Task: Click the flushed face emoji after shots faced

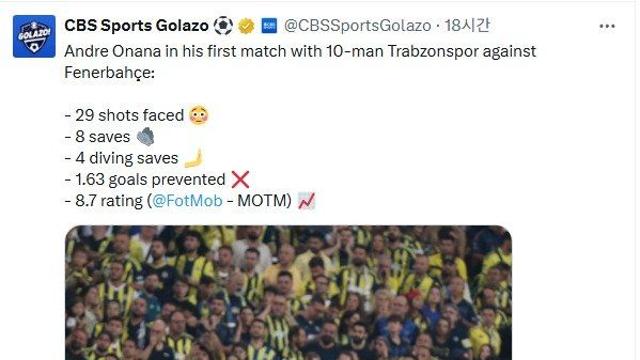Action: click(199, 116)
